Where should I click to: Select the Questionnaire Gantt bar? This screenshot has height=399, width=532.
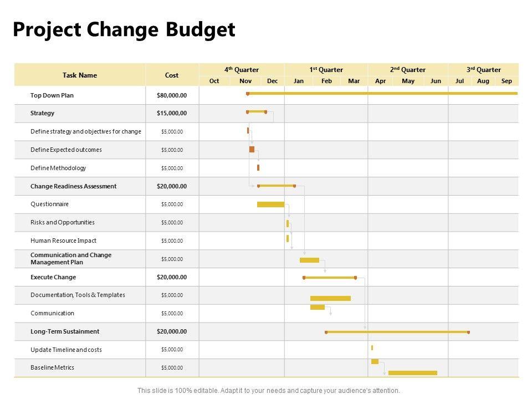270,204
